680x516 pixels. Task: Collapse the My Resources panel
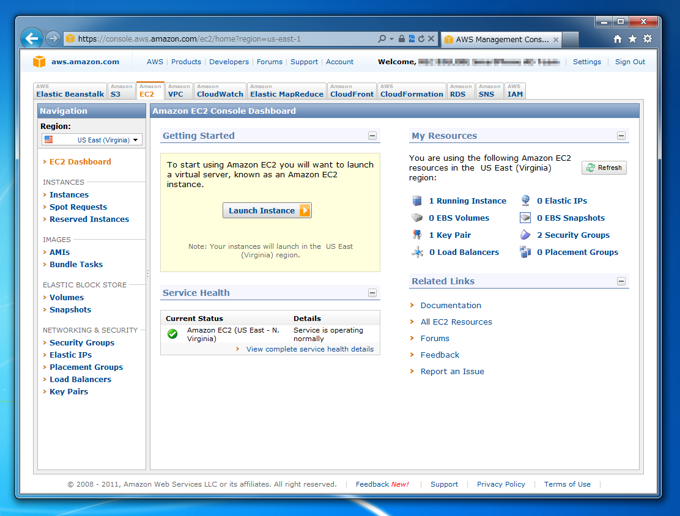[621, 136]
